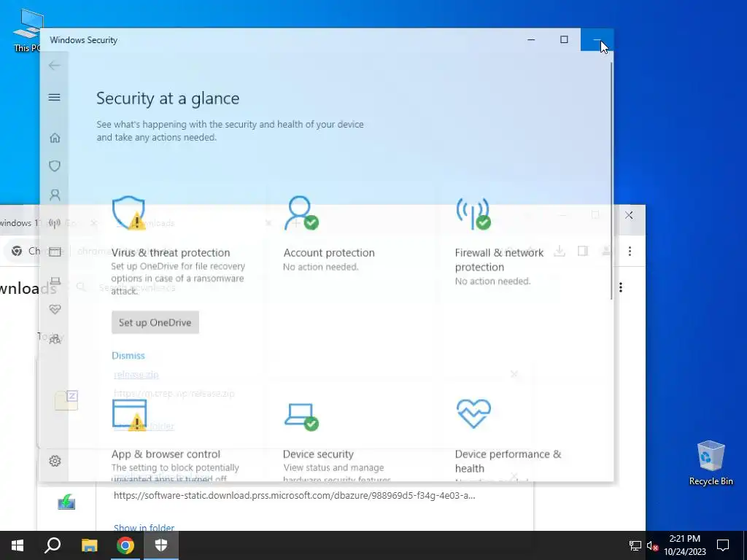The image size is (747, 560).
Task: Click Show in folder link in Chrome downloads
Action: [144, 527]
